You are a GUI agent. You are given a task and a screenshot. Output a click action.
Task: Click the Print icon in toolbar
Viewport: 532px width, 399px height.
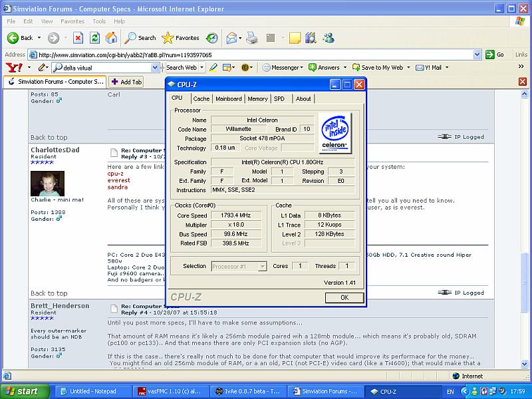pos(252,38)
